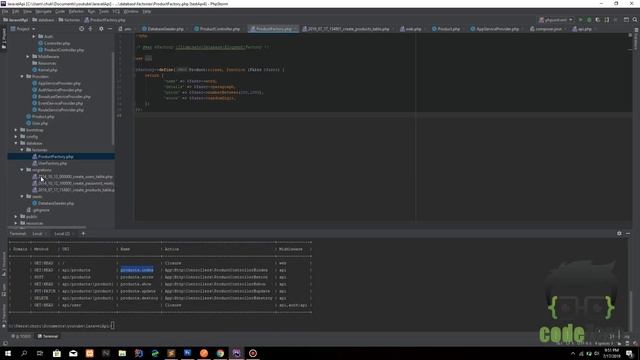Image resolution: width=640 pixels, height=360 pixels.
Task: Click the Search Everywhere magnifier icon
Action: [x=635, y=20]
